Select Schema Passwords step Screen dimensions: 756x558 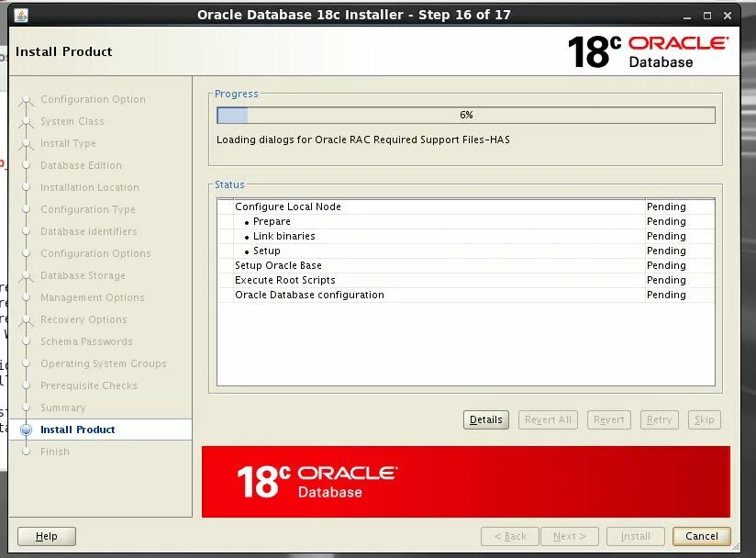[x=86, y=342]
